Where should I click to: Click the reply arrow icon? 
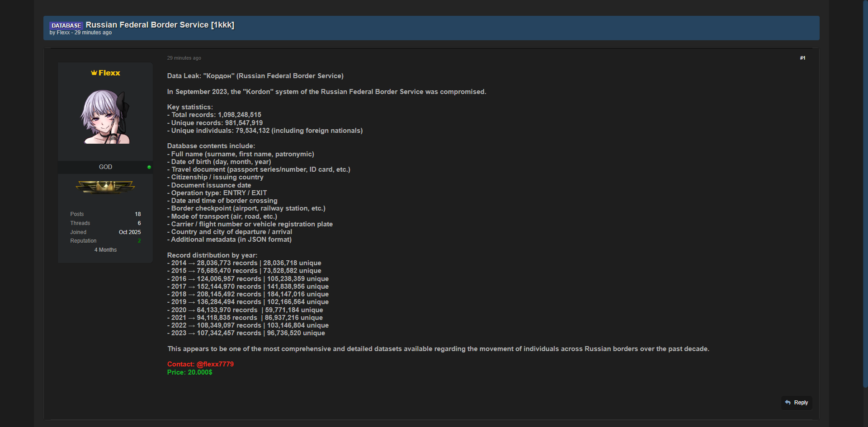click(788, 403)
